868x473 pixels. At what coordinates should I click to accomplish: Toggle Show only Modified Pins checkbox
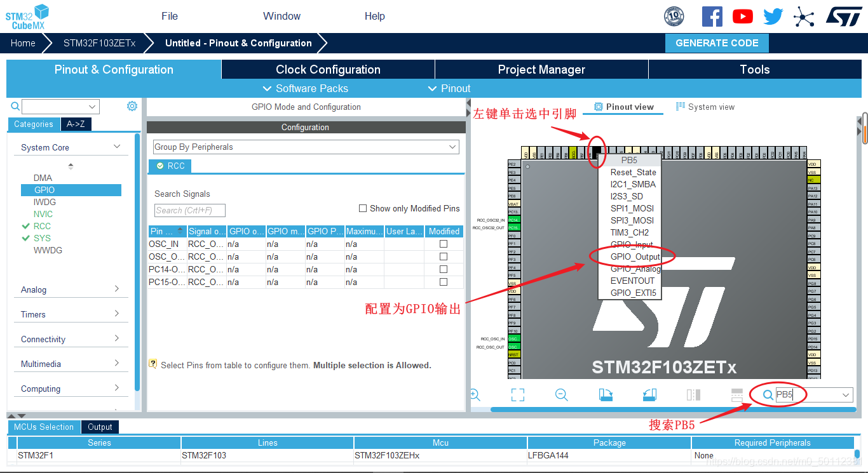363,208
